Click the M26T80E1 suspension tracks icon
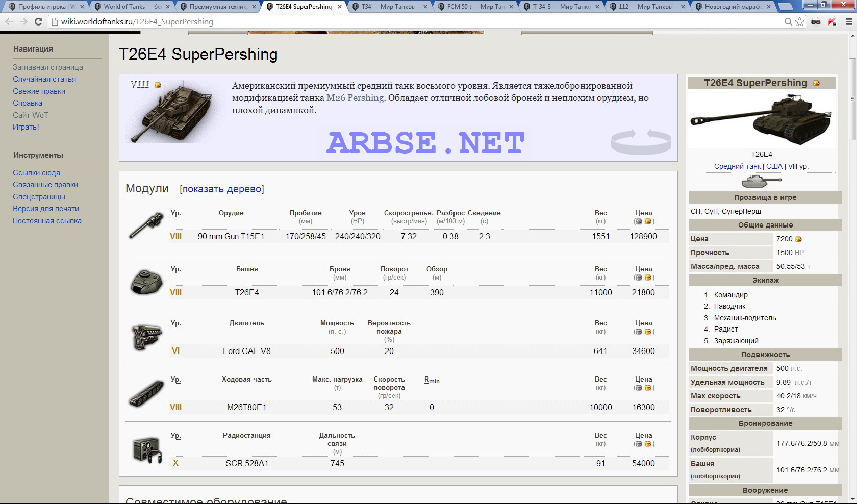This screenshot has width=857, height=504. pyautogui.click(x=147, y=393)
